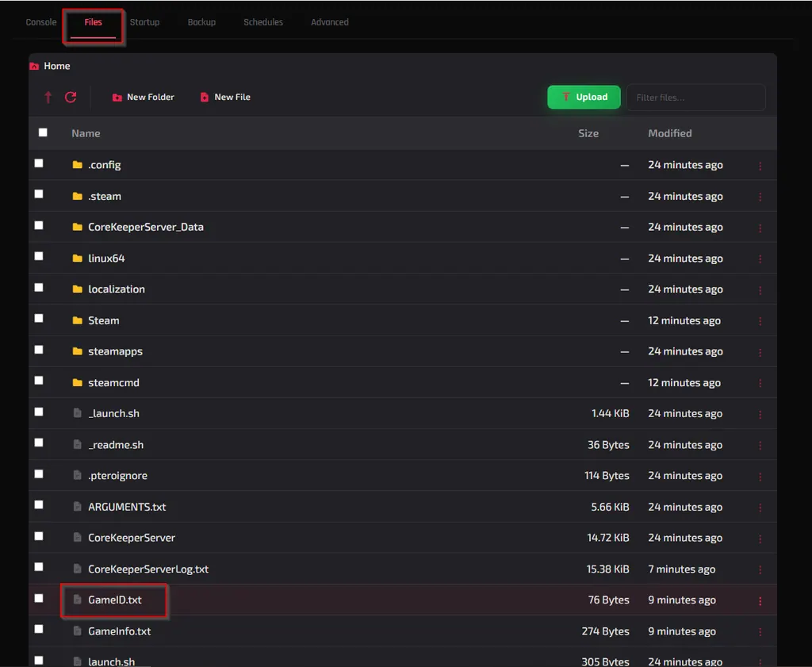This screenshot has width=812, height=667.
Task: Open the options menu for CoreKeeperServer file
Action: pyautogui.click(x=760, y=539)
